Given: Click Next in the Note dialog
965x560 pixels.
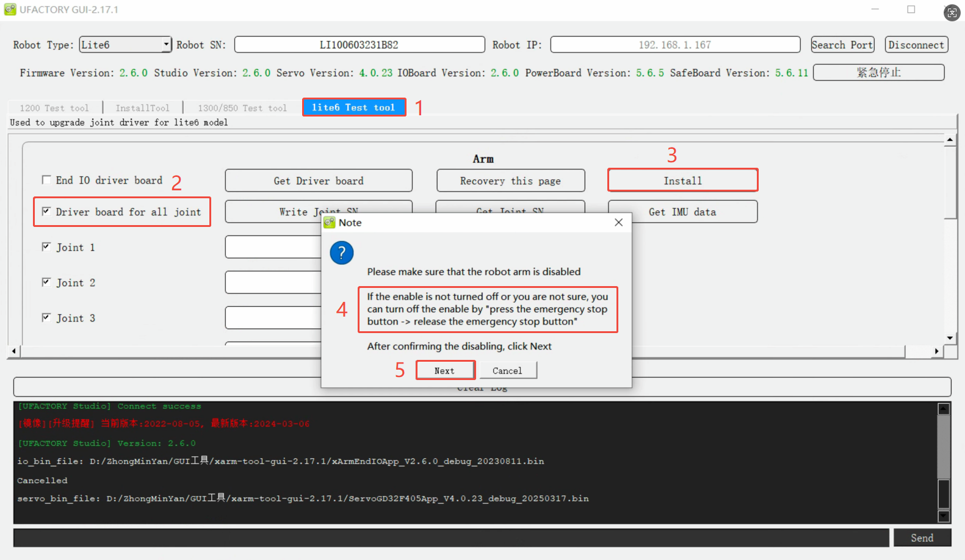Looking at the screenshot, I should tap(445, 370).
